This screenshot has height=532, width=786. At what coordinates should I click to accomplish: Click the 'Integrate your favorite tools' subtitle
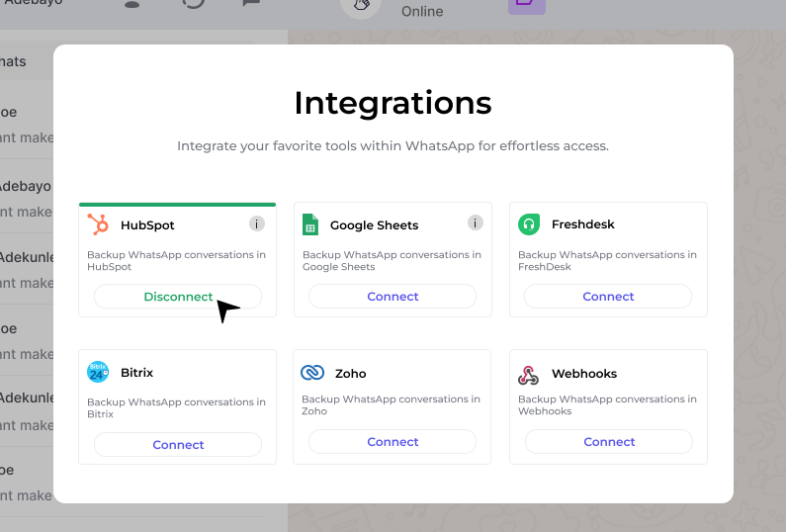[x=393, y=146]
